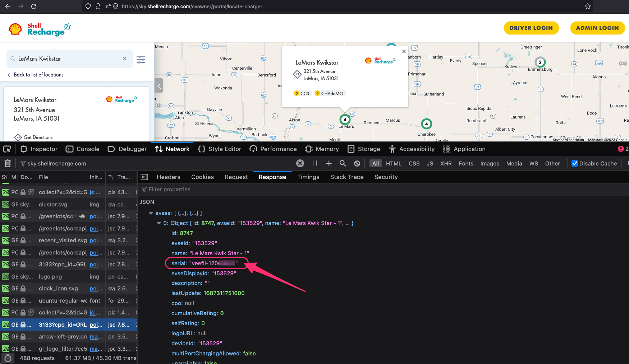Click directions diamond icon in map popup
629x364 pixels.
pyautogui.click(x=297, y=75)
